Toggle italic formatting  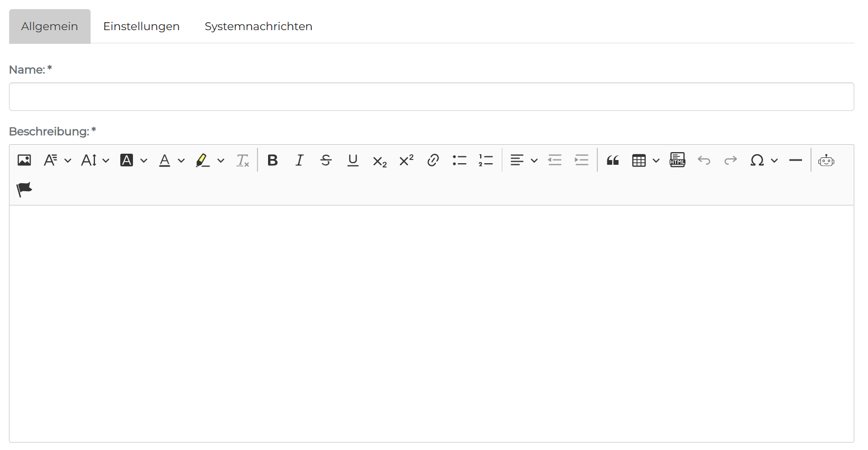pyautogui.click(x=299, y=160)
